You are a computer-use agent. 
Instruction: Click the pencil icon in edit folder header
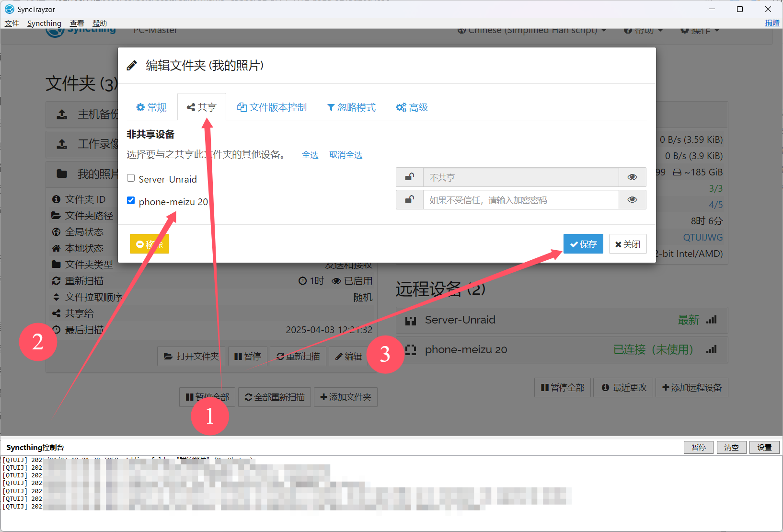[132, 66]
